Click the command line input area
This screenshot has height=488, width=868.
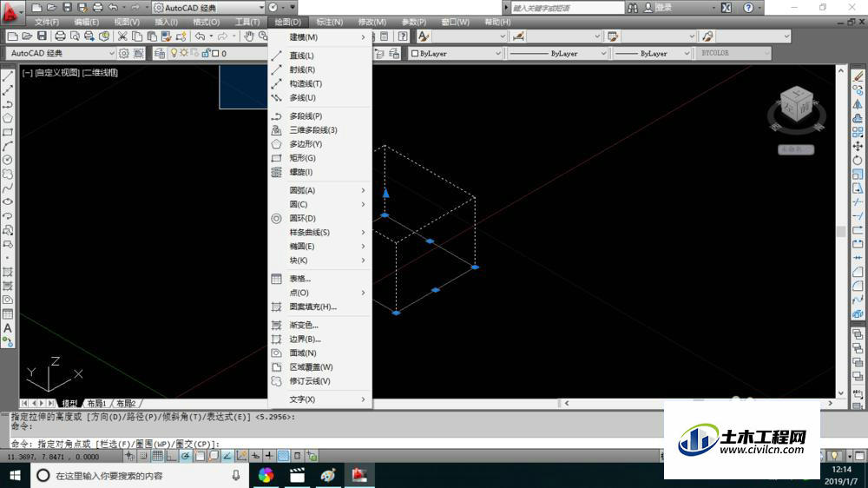[x=332, y=444]
